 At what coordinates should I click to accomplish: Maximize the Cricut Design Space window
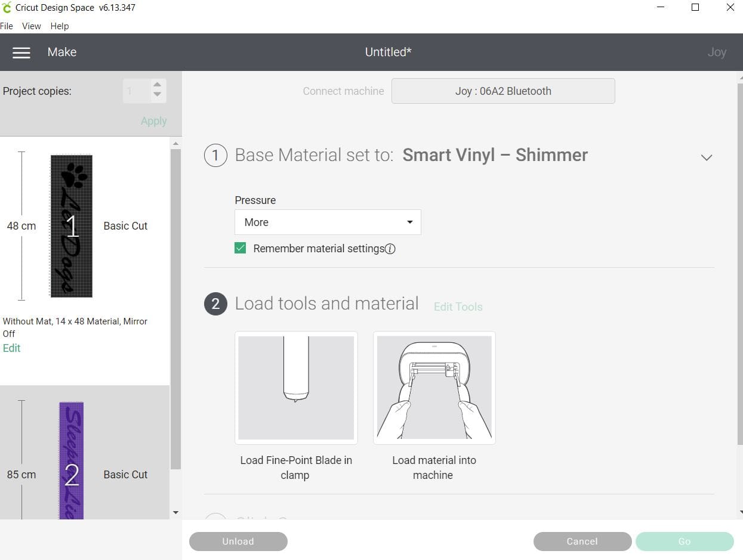pyautogui.click(x=695, y=8)
